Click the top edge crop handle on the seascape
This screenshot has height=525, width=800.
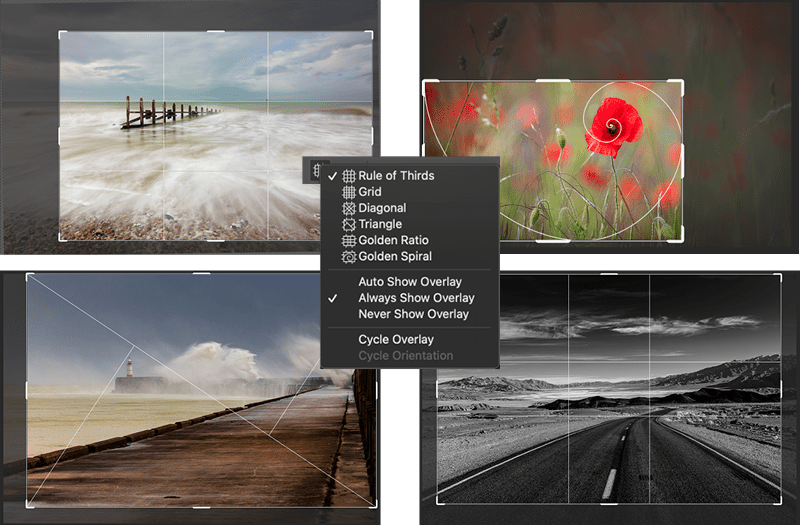[x=216, y=32]
